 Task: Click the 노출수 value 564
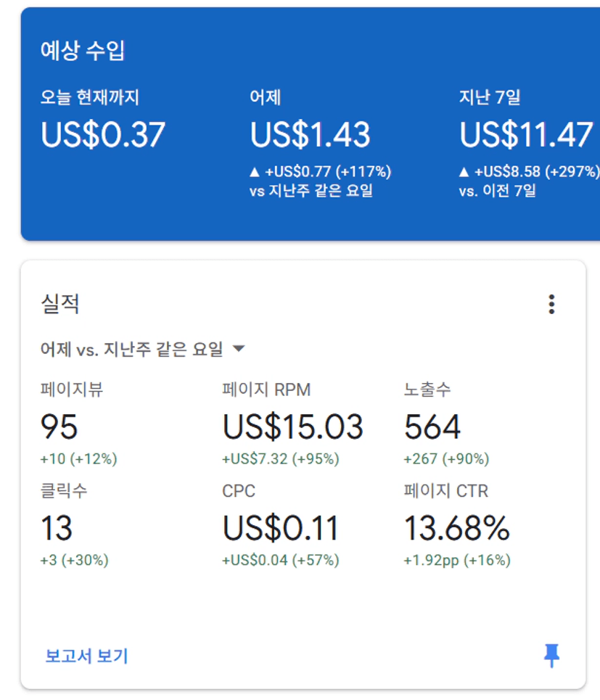432,427
